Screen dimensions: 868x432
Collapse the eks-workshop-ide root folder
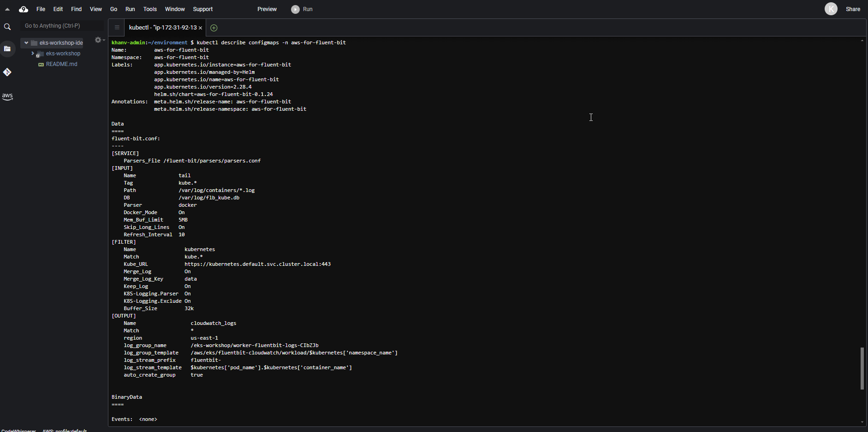point(26,43)
